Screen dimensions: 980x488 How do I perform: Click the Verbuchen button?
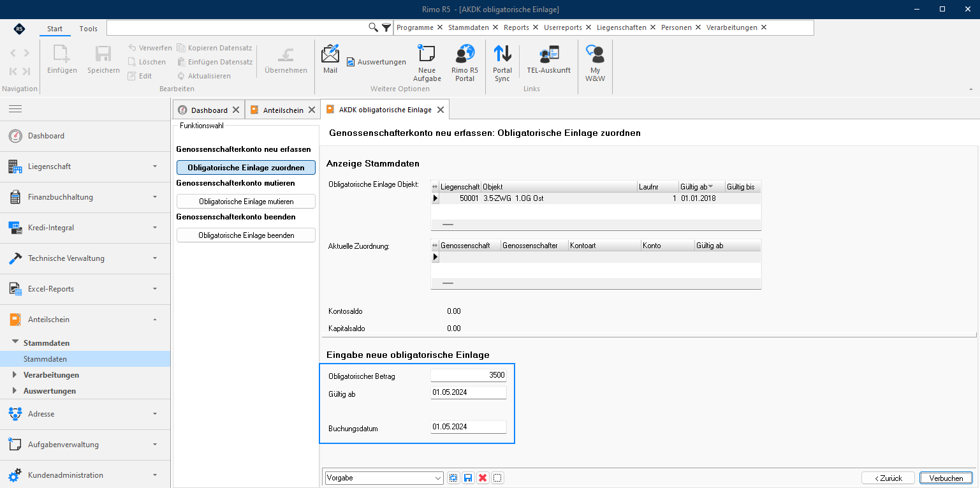click(x=946, y=478)
